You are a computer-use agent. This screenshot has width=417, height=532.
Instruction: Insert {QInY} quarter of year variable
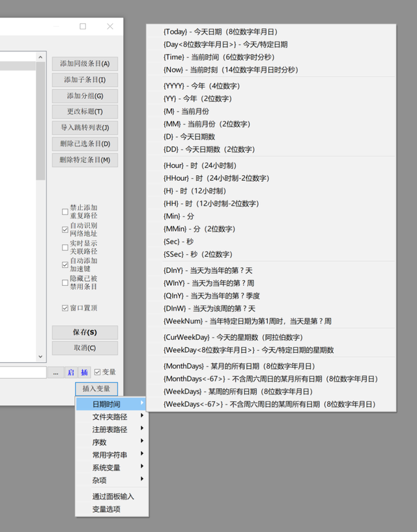[x=271, y=296]
